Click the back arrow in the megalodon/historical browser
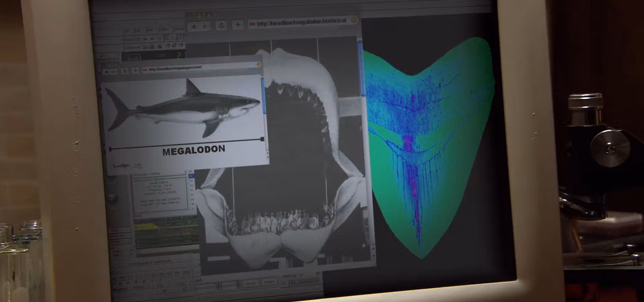Viewport: 644px width, 302px height. point(194,26)
